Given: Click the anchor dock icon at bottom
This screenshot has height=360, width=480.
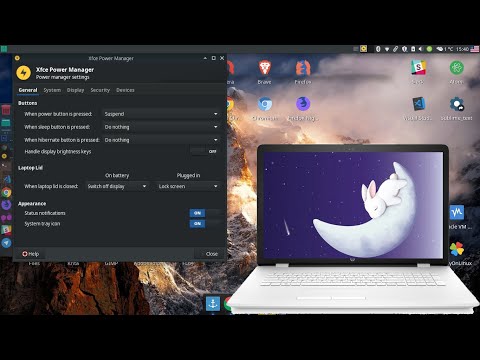Looking at the screenshot, I should 213,304.
